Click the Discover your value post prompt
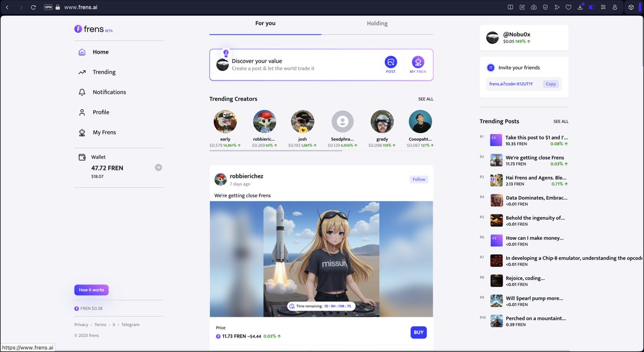 coord(273,64)
